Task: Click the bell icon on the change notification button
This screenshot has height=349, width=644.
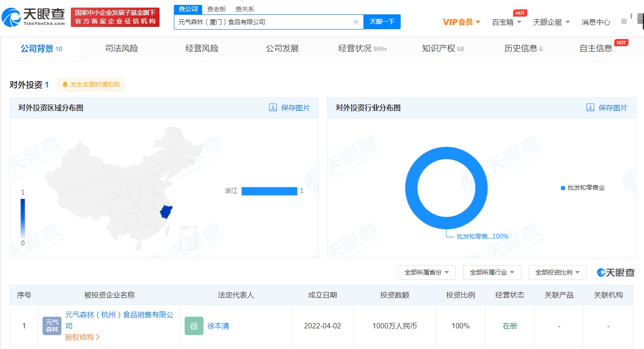Action: pos(65,84)
